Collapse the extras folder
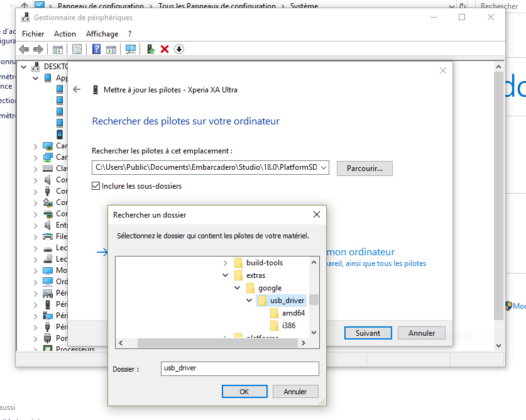The image size is (526, 420). click(x=226, y=275)
